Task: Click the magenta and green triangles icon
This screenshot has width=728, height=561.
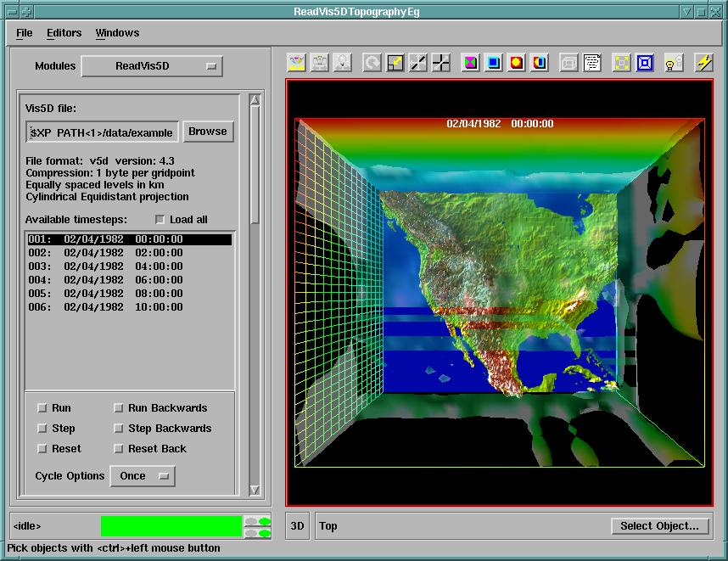Action: point(470,63)
